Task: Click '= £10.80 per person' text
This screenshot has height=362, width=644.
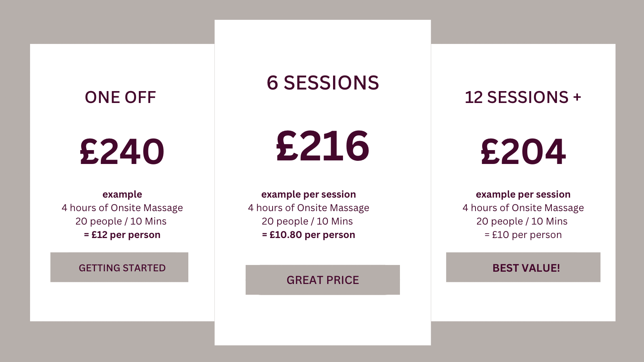Action: (309, 235)
